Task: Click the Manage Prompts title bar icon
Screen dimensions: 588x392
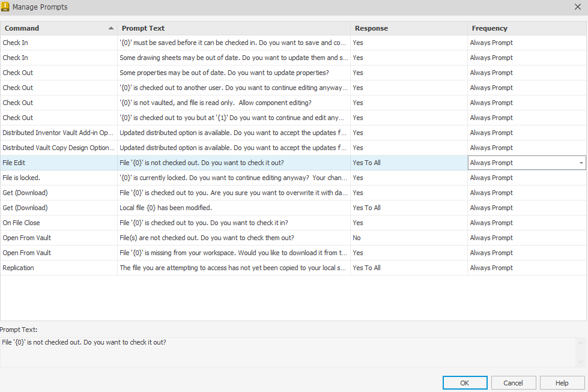Action: click(x=7, y=7)
